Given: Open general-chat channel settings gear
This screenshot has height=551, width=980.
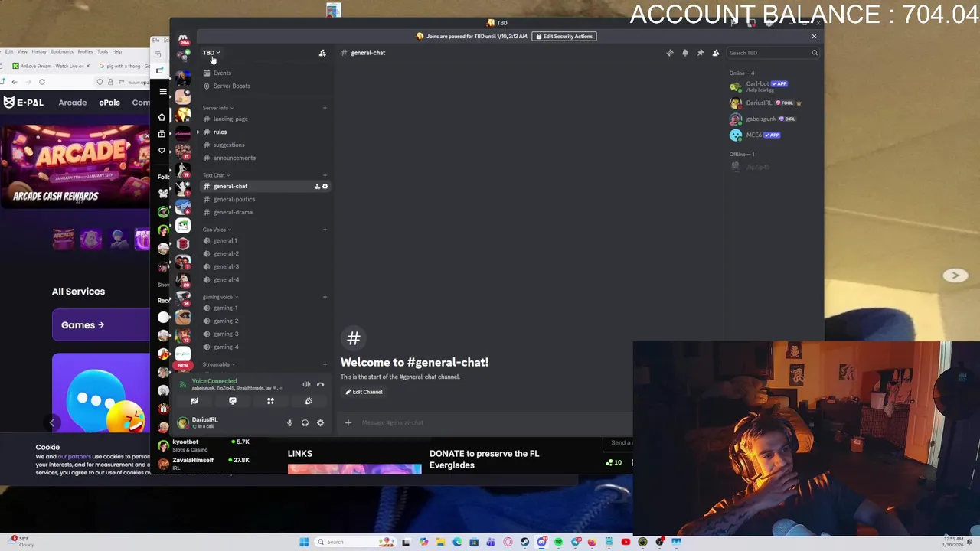Looking at the screenshot, I should click(x=325, y=186).
